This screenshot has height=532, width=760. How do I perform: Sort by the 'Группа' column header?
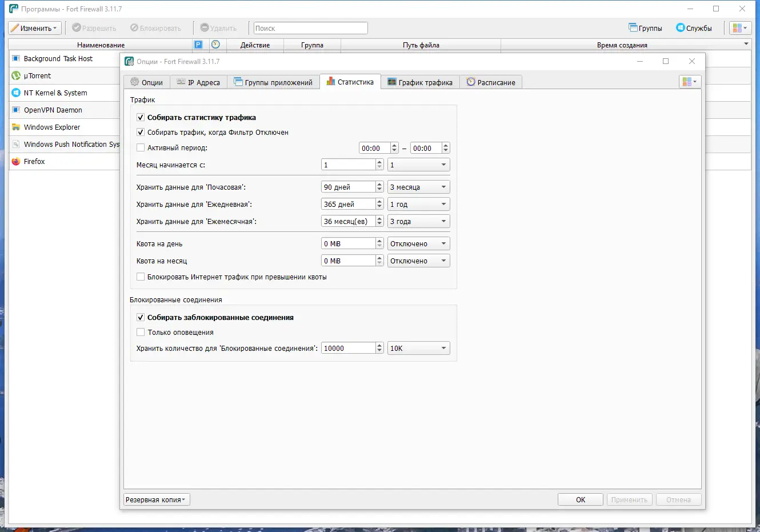tap(312, 45)
